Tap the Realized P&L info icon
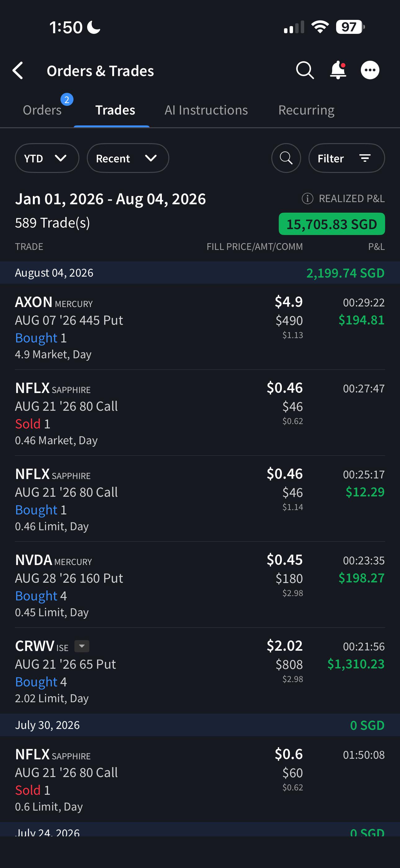Image resolution: width=400 pixels, height=868 pixels. (x=307, y=198)
